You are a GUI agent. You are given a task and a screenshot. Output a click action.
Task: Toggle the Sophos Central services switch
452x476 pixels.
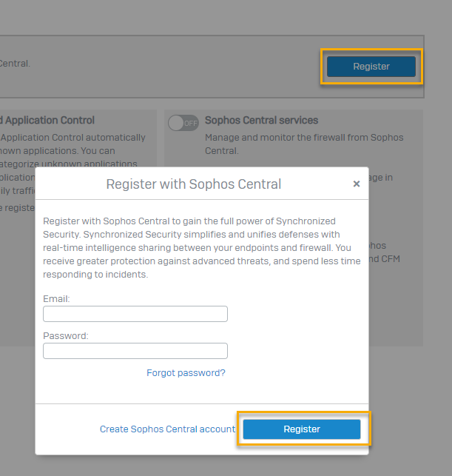coord(183,122)
